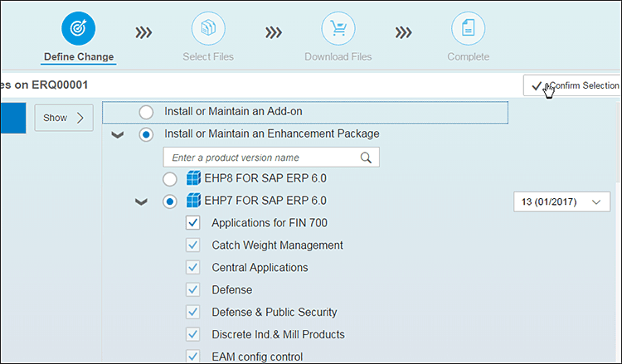Image resolution: width=622 pixels, height=364 pixels.
Task: Choose EHP8 FOR SAP ERP 6.0 radio button
Action: [170, 179]
